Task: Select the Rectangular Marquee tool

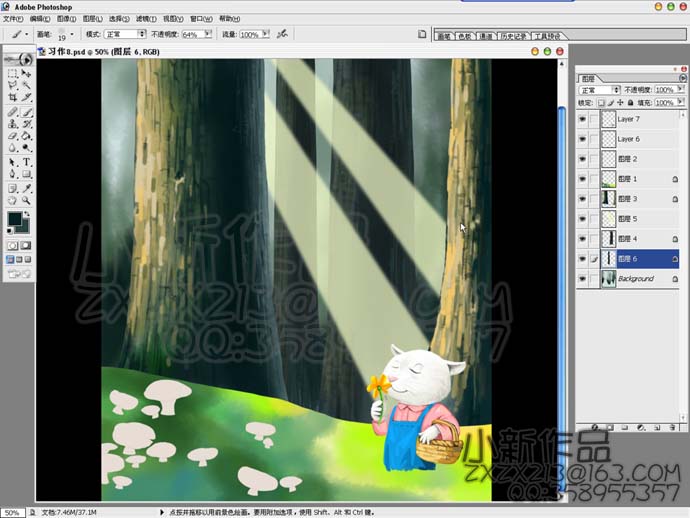Action: coord(12,73)
